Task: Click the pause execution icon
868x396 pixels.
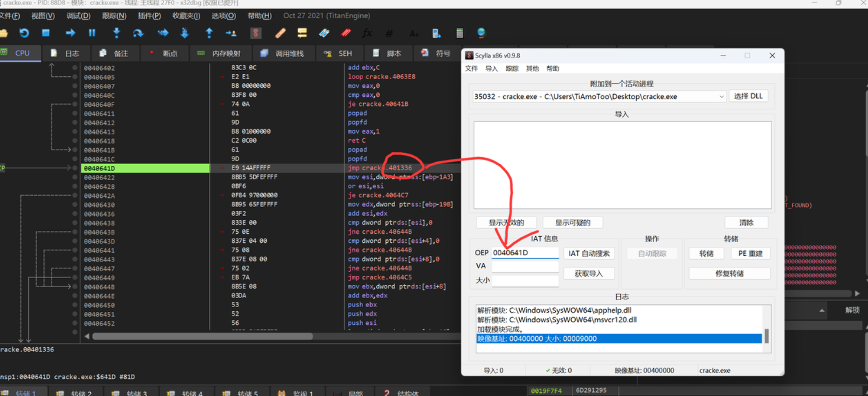Action: [92, 33]
